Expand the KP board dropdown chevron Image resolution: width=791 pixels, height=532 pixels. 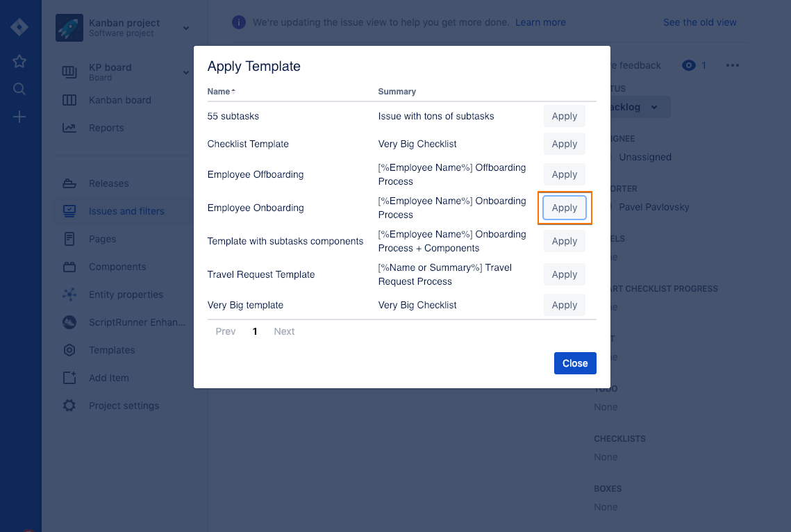click(x=186, y=72)
